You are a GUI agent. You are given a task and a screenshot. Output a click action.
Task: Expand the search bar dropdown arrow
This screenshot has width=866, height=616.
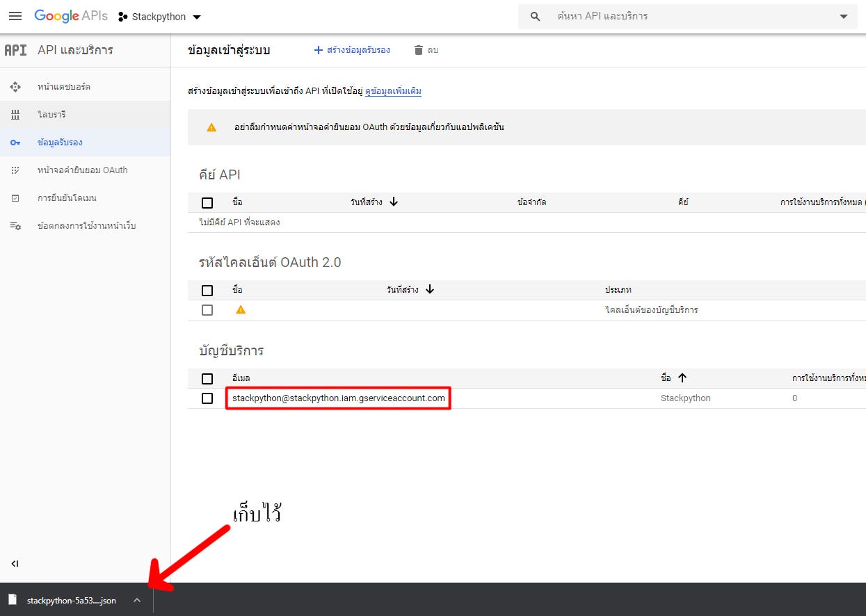[x=844, y=16]
